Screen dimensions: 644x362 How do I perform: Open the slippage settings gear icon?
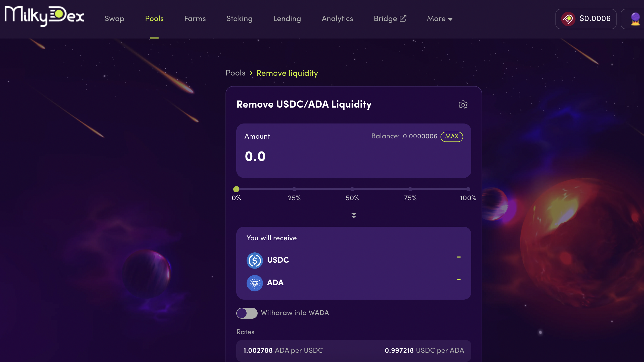tap(463, 105)
